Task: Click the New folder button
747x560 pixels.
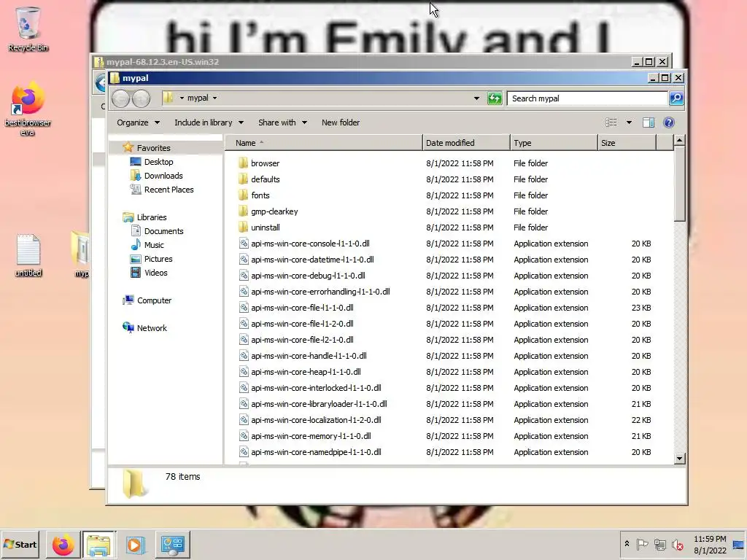Action: pyautogui.click(x=341, y=122)
